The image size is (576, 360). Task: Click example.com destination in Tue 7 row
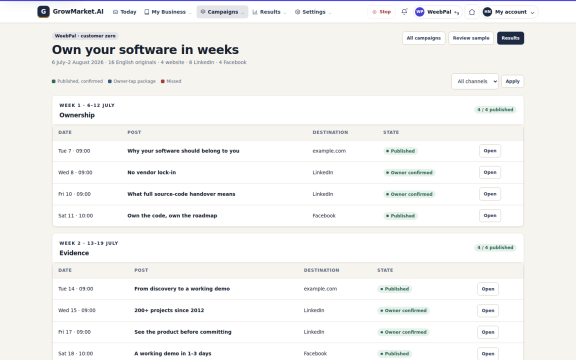pyautogui.click(x=329, y=151)
